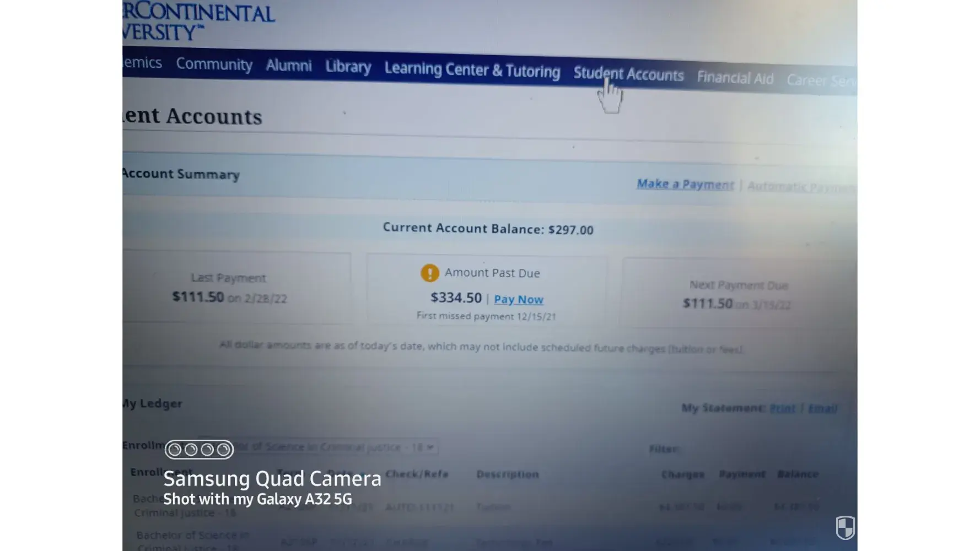Click the Charges column header
The height and width of the screenshot is (551, 980).
click(x=682, y=474)
